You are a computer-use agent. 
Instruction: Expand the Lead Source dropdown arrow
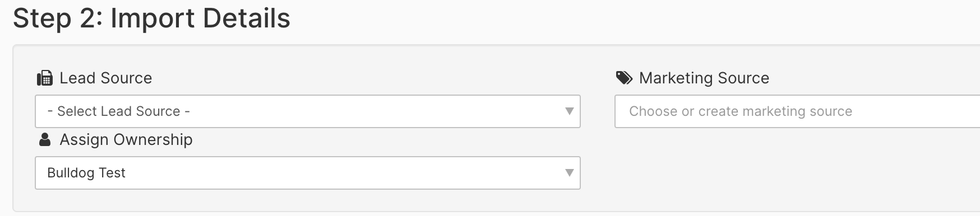point(569,111)
